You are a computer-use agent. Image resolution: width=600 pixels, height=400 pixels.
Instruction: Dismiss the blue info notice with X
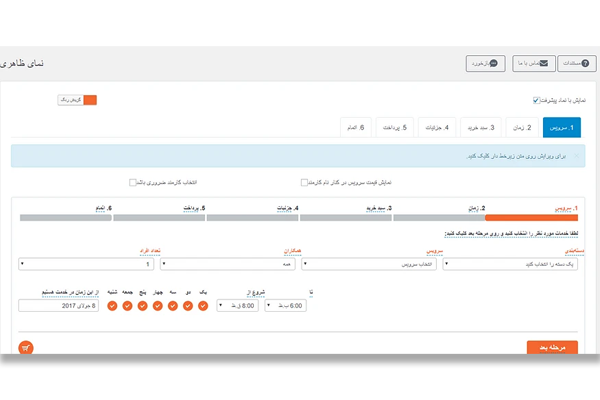tap(579, 156)
